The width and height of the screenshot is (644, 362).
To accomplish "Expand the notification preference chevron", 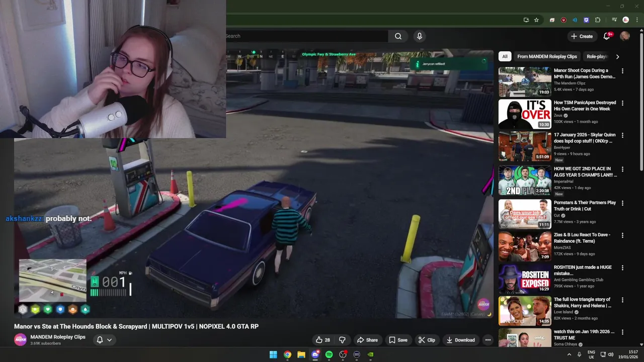I will [x=109, y=340].
